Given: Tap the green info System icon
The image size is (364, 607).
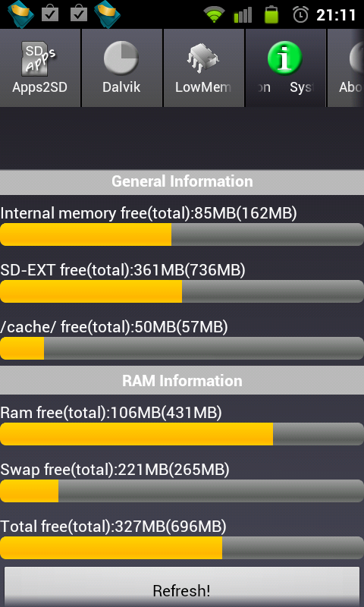Looking at the screenshot, I should pos(284,58).
